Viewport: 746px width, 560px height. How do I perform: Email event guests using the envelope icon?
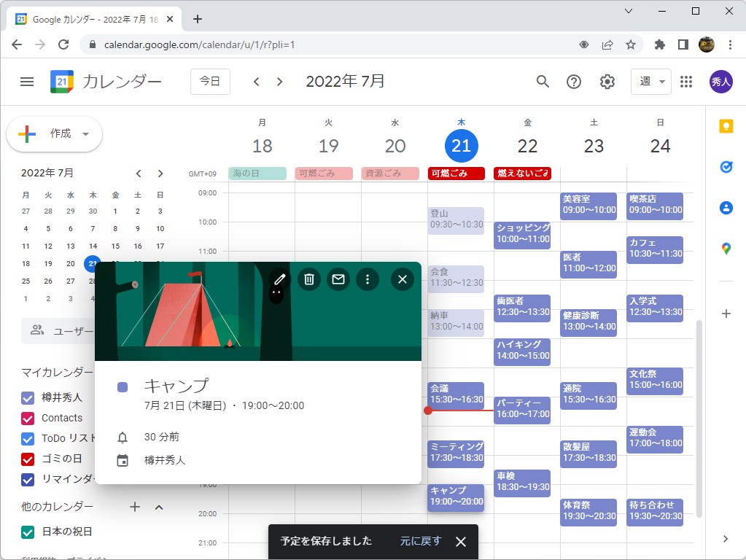point(338,279)
